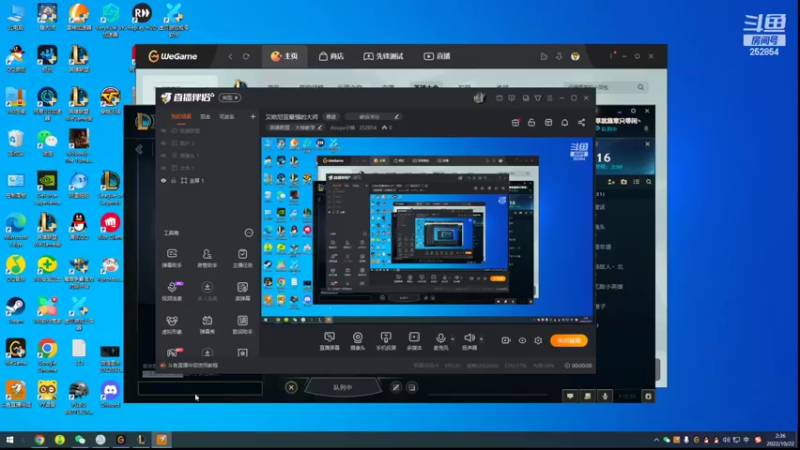Toggle visibility of 摄像头 1 source
Viewport: 800px width, 450px height.
[163, 156]
